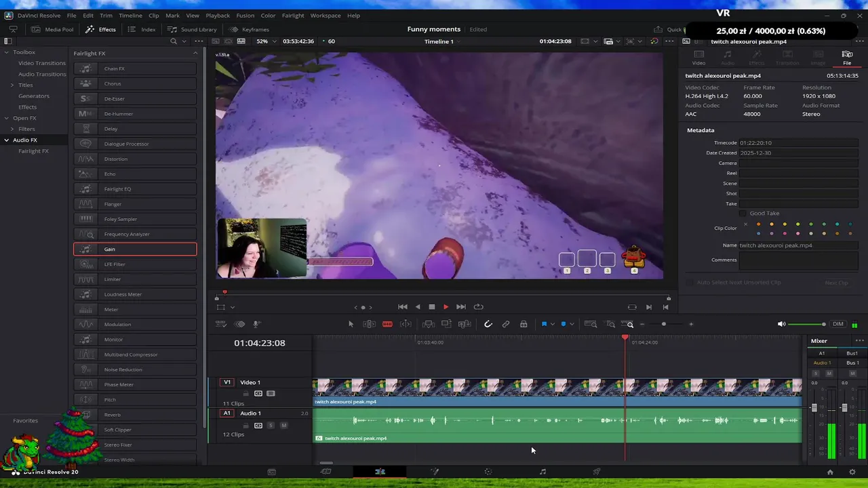
Task: Check the Good Take checkbox
Action: (x=743, y=213)
